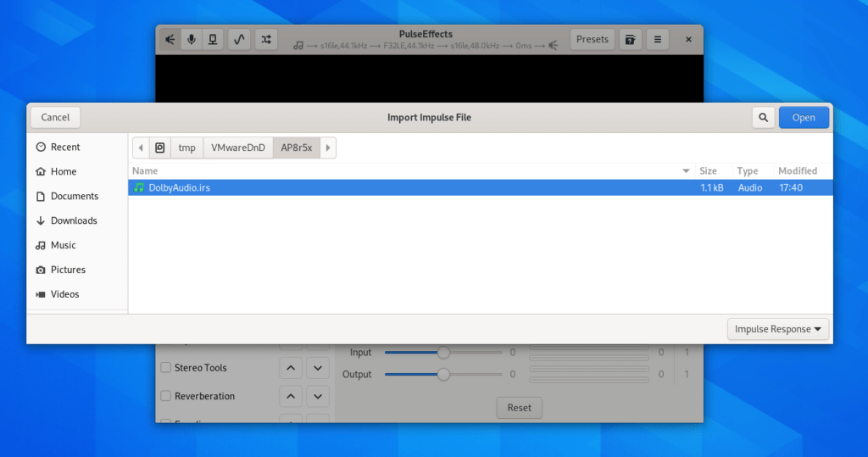Adjust the Output gain slider
Image resolution: width=868 pixels, height=457 pixels.
(x=443, y=375)
